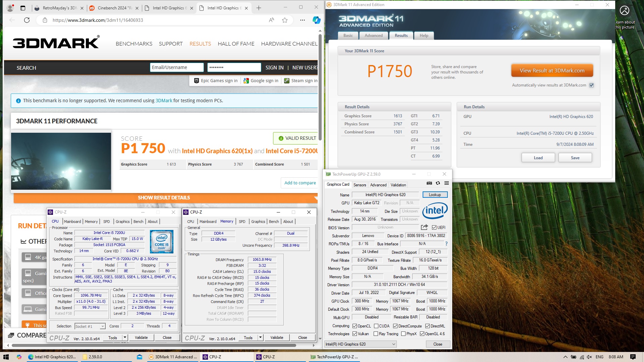Click Save in Run Details
Image resolution: width=644 pixels, height=362 pixels.
click(575, 158)
